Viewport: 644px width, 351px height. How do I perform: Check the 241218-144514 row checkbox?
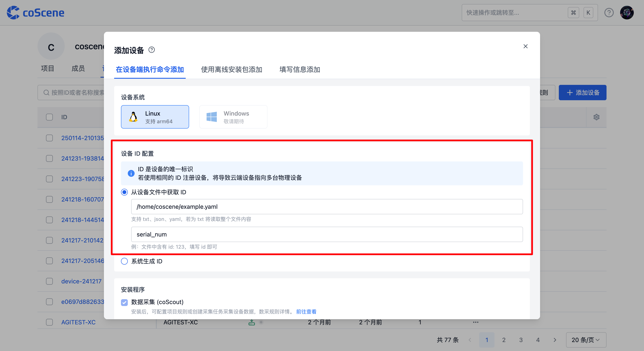point(49,220)
